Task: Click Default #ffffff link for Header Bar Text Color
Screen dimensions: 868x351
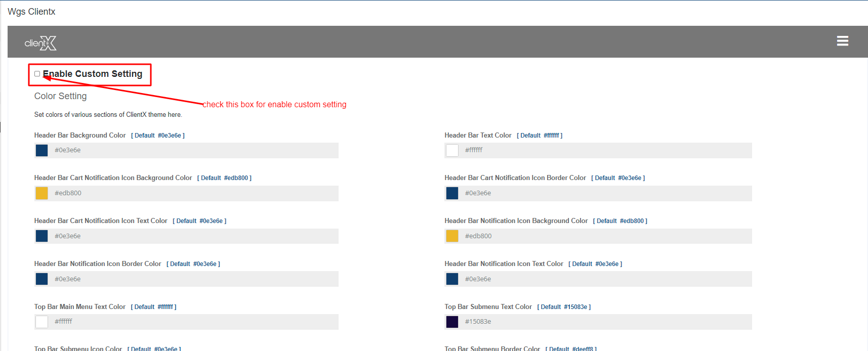Action: click(540, 136)
